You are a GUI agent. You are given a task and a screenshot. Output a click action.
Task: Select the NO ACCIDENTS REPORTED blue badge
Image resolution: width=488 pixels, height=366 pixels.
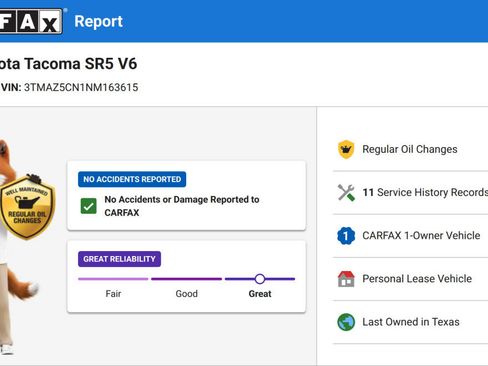[132, 179]
